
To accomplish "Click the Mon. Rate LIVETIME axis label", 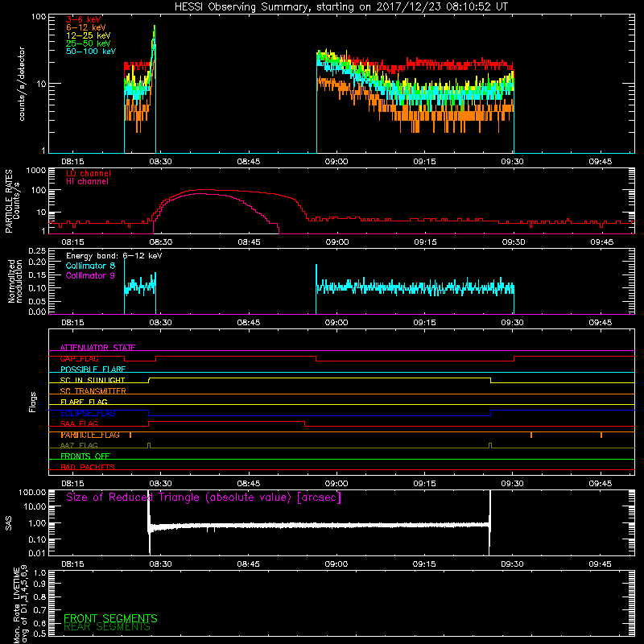I will coord(20,605).
